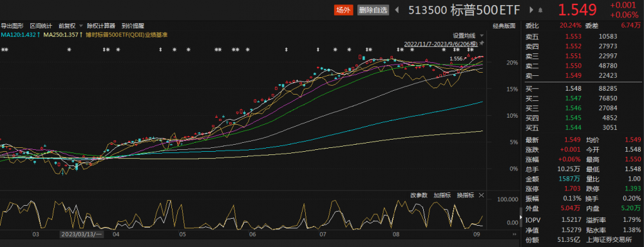This screenshot has height=247, width=644.
Task: Open the 前复权 adjustment dropdown
Action: point(70,26)
